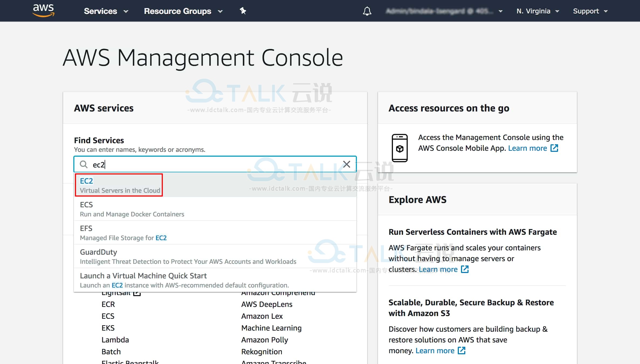The image size is (640, 364).
Task: Click the 'Run Serverless Containers with AWS Fargate' heading
Action: point(473,232)
